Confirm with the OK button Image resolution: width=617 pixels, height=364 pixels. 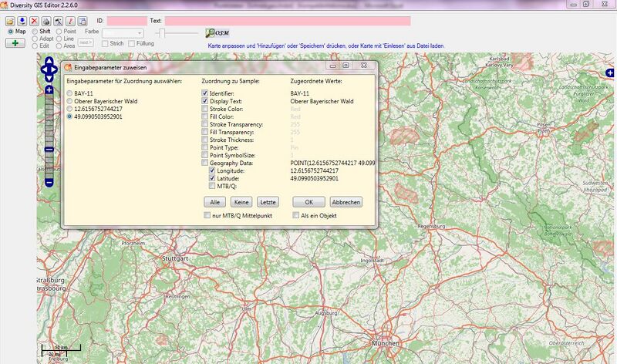coord(309,202)
